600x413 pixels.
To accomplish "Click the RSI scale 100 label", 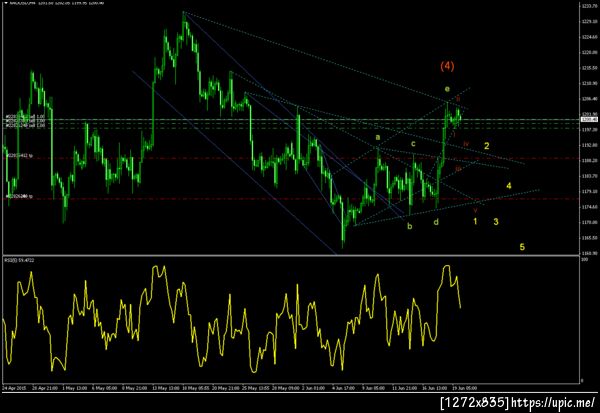I will [584, 260].
